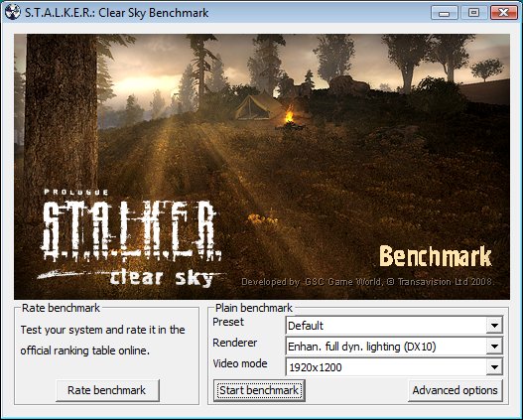The height and width of the screenshot is (420, 523).
Task: Open the Video mode field showing 1920x1200
Action: click(x=394, y=367)
